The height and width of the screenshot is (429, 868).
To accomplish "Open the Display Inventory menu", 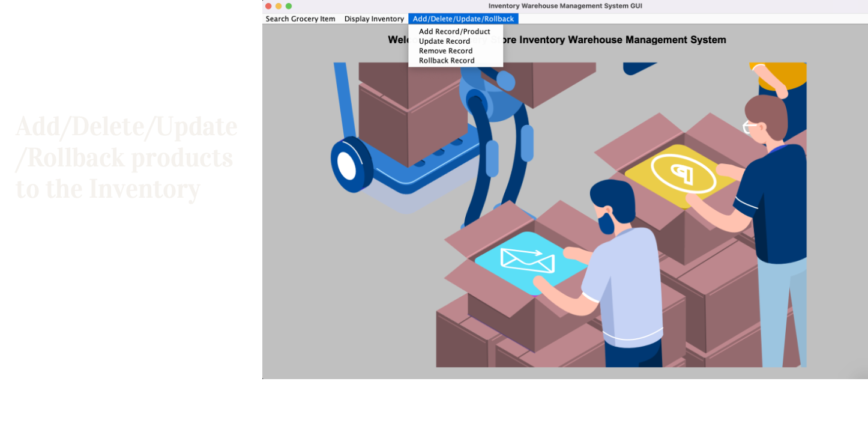I will point(374,19).
